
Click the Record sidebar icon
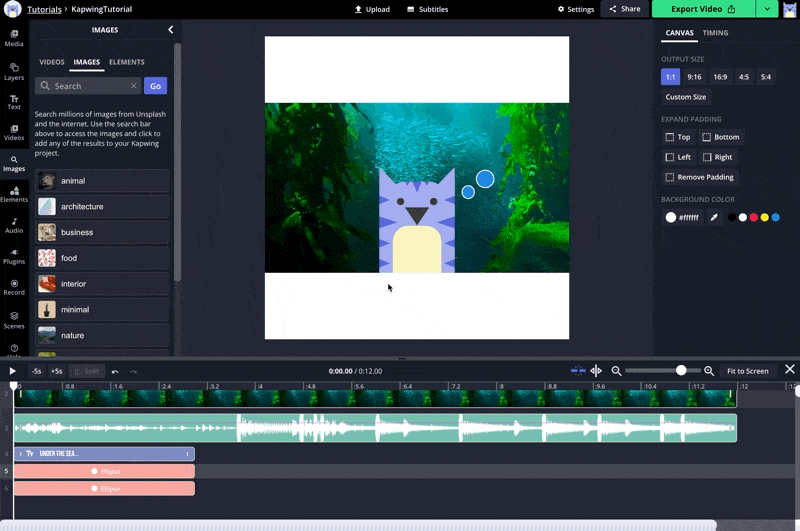(14, 287)
